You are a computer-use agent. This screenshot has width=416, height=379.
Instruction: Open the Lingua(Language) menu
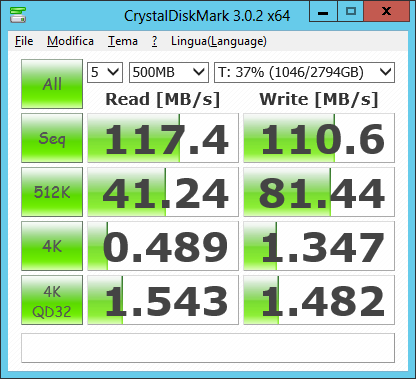[x=219, y=41]
